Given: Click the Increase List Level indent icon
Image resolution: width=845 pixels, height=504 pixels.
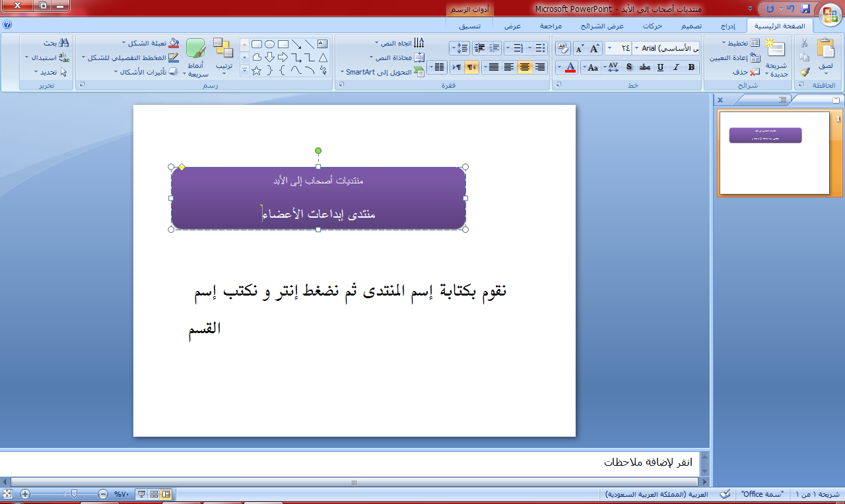Looking at the screenshot, I should 479,48.
